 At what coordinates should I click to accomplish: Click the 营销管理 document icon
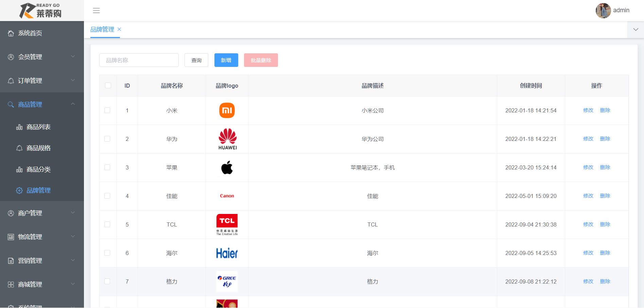[11, 261]
